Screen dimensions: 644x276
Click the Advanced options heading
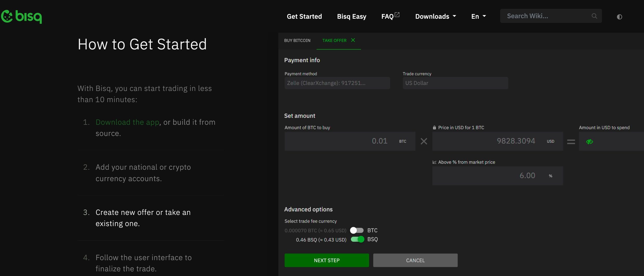pos(308,209)
